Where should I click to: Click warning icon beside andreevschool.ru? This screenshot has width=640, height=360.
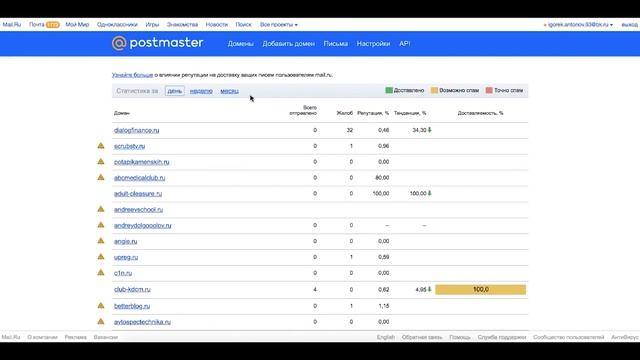(x=101, y=209)
